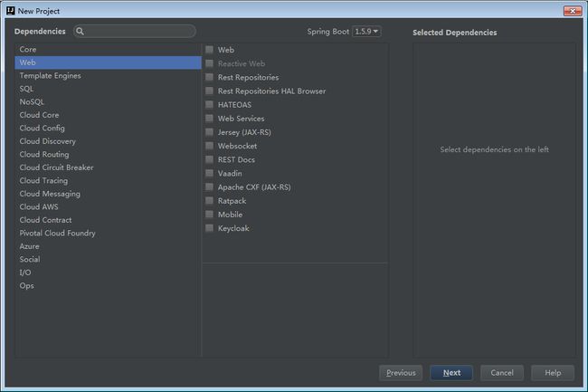Click the IntelliJ logo in title bar
Image resolution: width=588 pixels, height=392 pixels.
(x=11, y=11)
